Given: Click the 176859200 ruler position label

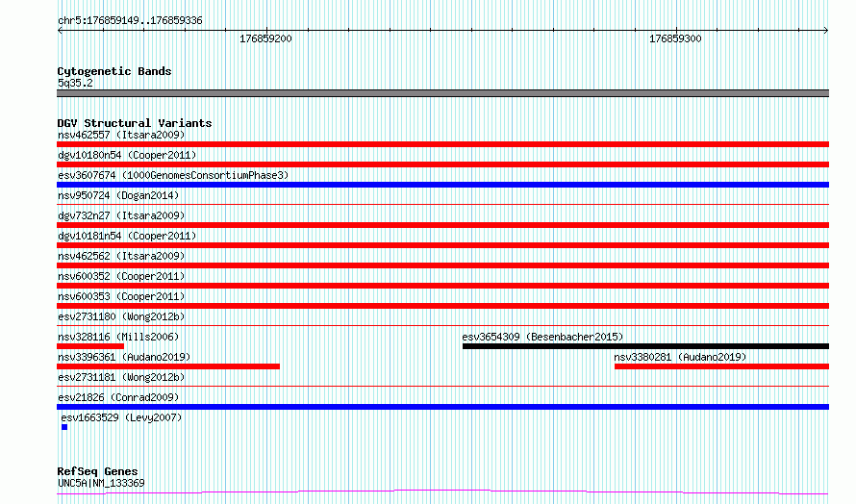Looking at the screenshot, I should pos(265,38).
